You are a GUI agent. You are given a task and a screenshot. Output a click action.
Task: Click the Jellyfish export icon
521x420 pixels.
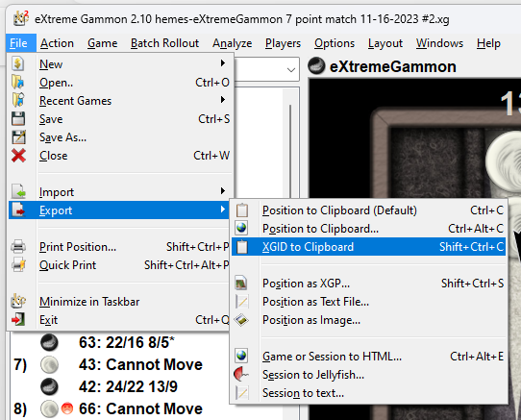click(241, 375)
